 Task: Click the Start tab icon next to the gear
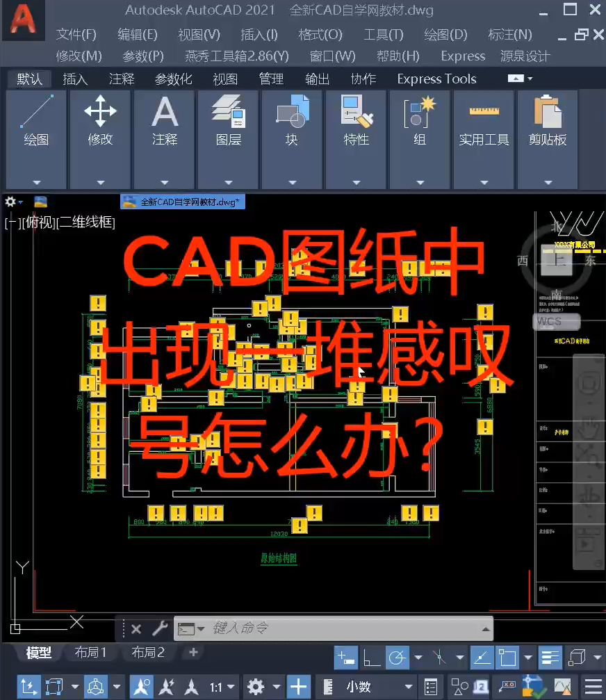(x=40, y=202)
